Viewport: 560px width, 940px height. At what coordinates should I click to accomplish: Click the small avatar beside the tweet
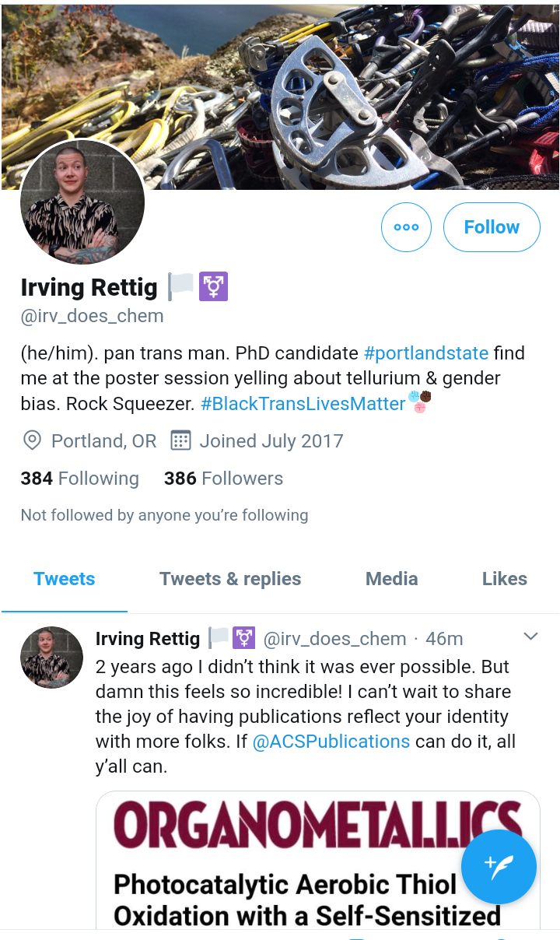[51, 658]
